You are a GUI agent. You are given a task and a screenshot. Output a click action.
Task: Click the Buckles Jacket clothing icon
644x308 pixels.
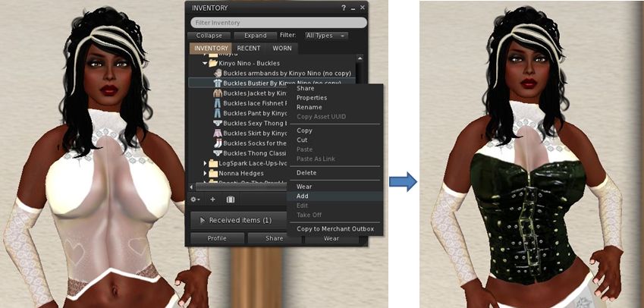217,93
